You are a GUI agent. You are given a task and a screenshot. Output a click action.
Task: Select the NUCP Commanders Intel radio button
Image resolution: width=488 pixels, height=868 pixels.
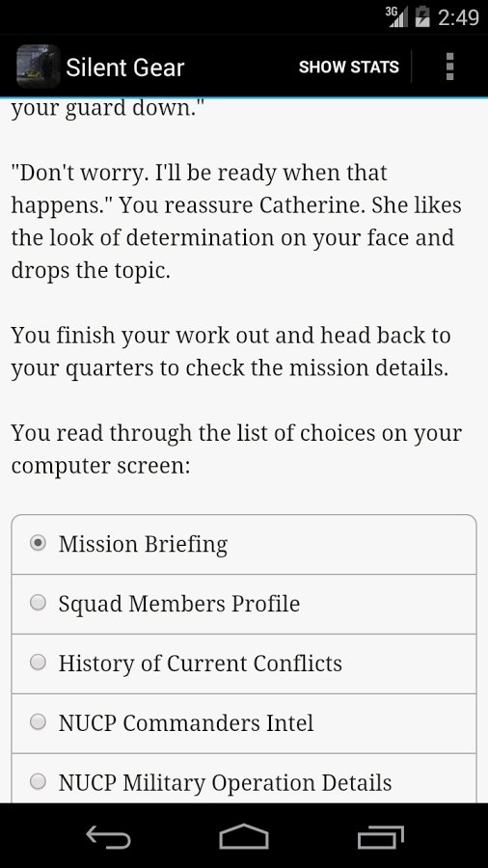pyautogui.click(x=38, y=722)
